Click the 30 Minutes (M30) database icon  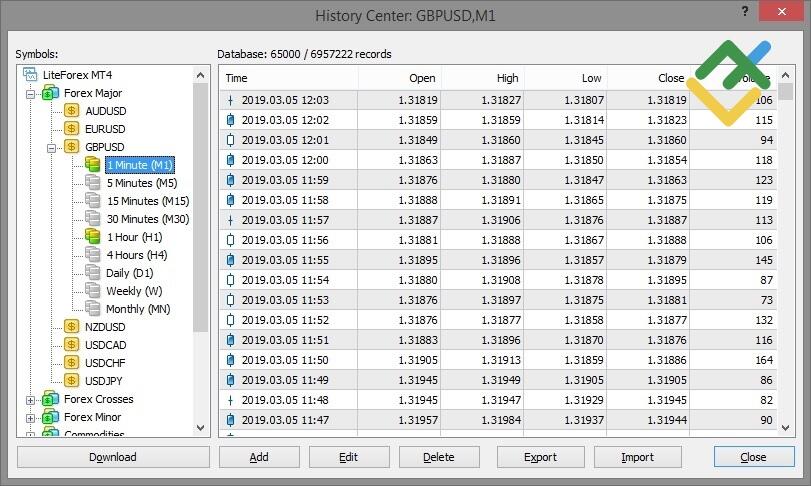[x=93, y=219]
